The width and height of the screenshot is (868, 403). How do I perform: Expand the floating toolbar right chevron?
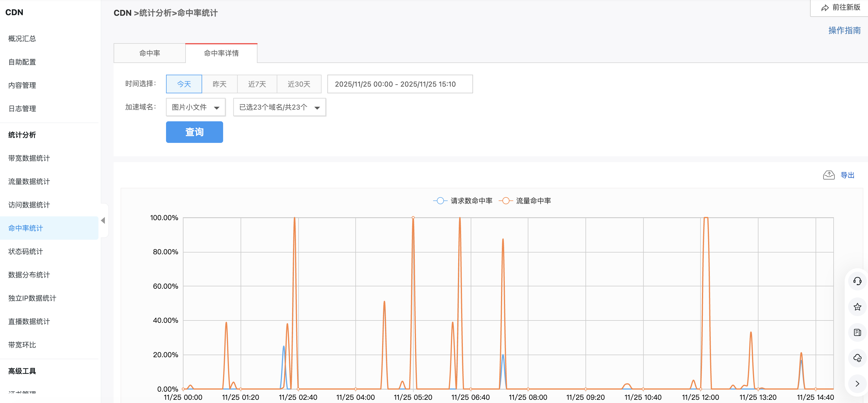pos(857,384)
